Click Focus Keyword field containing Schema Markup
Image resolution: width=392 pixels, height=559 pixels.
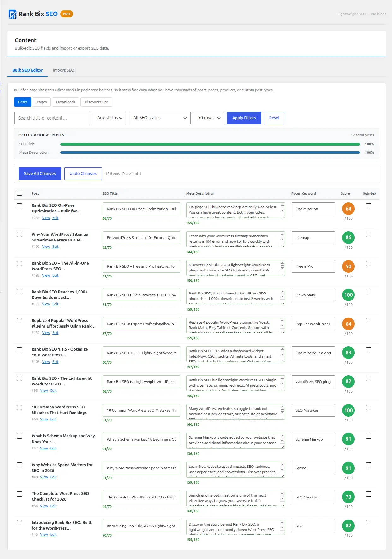(x=313, y=439)
